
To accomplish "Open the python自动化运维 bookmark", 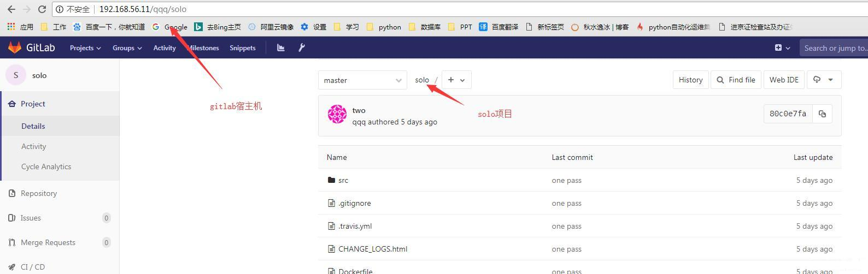I will 673,27.
